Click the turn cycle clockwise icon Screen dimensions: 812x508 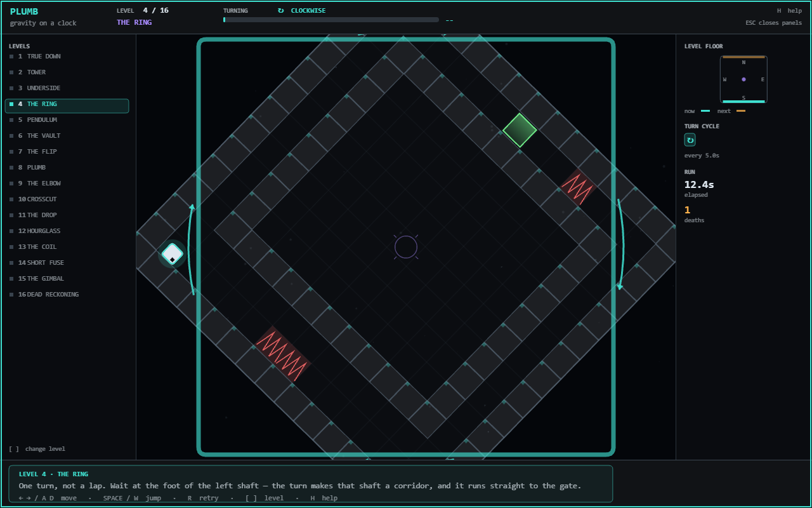coord(690,140)
